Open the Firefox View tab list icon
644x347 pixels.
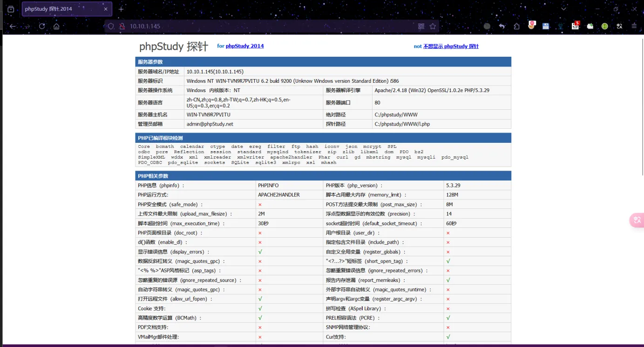coord(11,9)
